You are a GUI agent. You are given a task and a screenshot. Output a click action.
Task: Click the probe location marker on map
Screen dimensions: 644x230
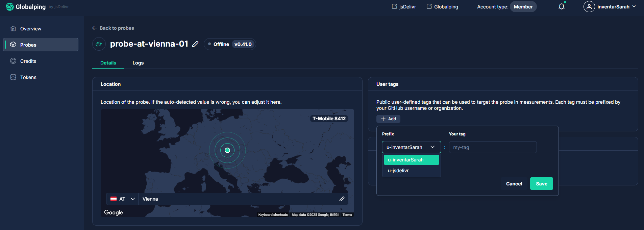pos(227,150)
